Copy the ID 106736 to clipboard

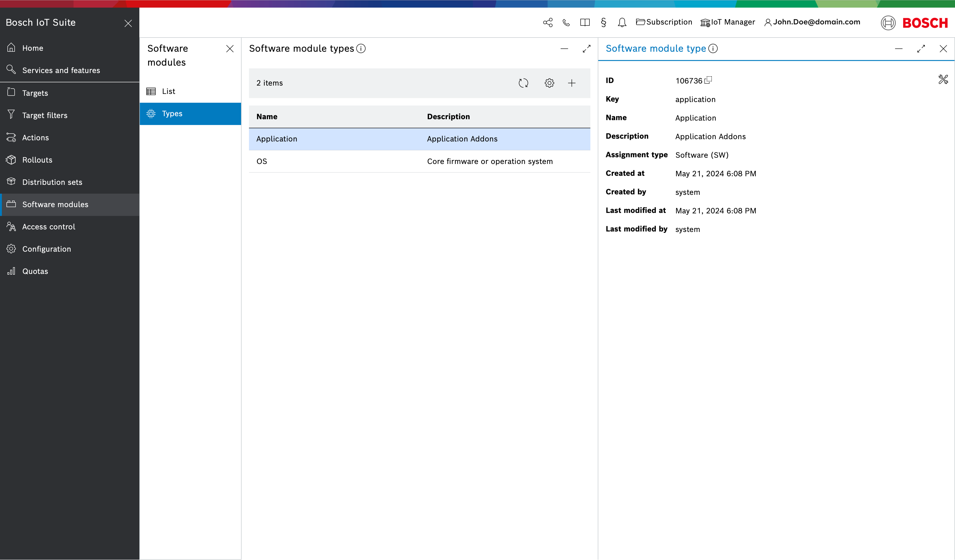click(x=708, y=80)
